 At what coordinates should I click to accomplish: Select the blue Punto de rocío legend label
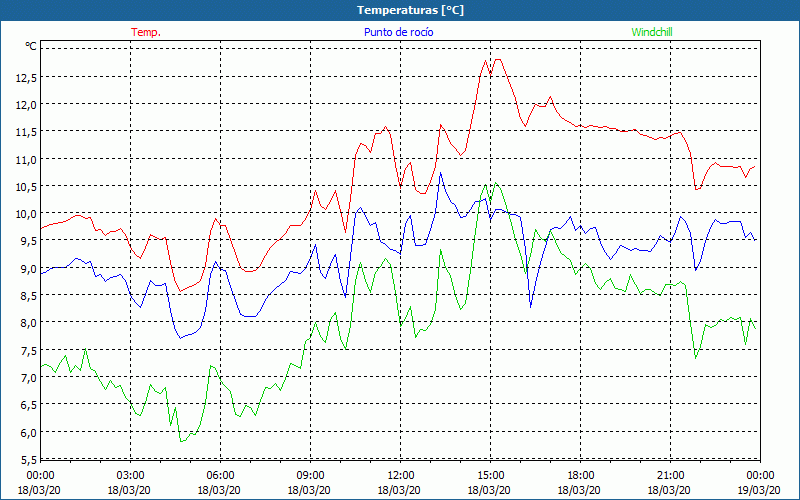(398, 32)
